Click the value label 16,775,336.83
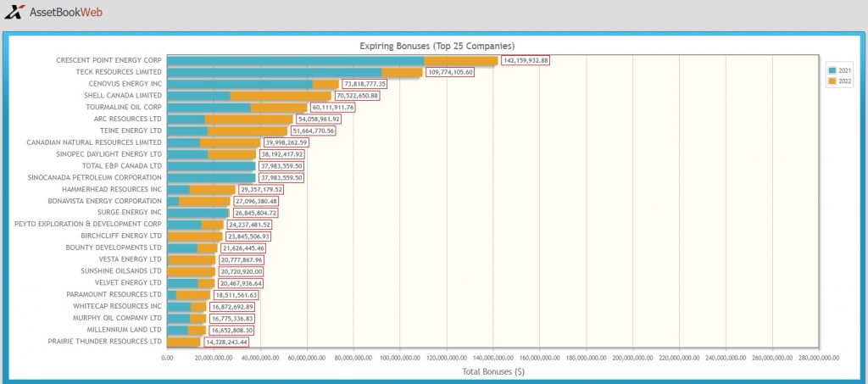 (x=232, y=319)
